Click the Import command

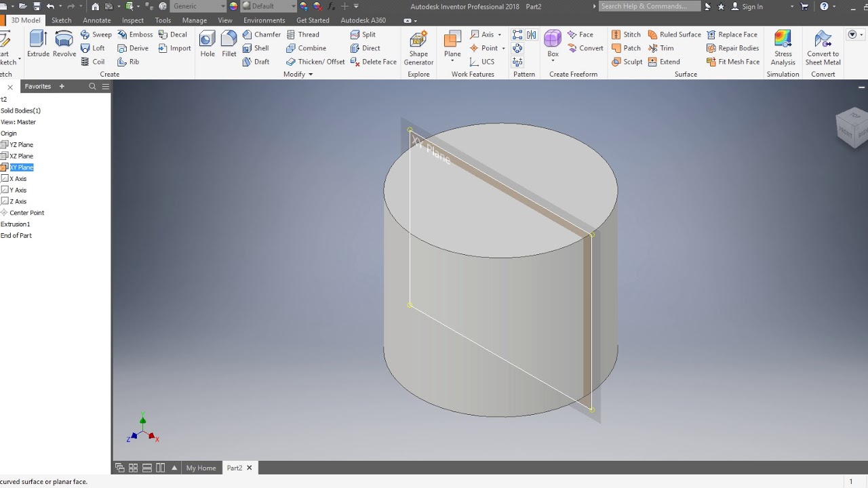click(x=174, y=48)
